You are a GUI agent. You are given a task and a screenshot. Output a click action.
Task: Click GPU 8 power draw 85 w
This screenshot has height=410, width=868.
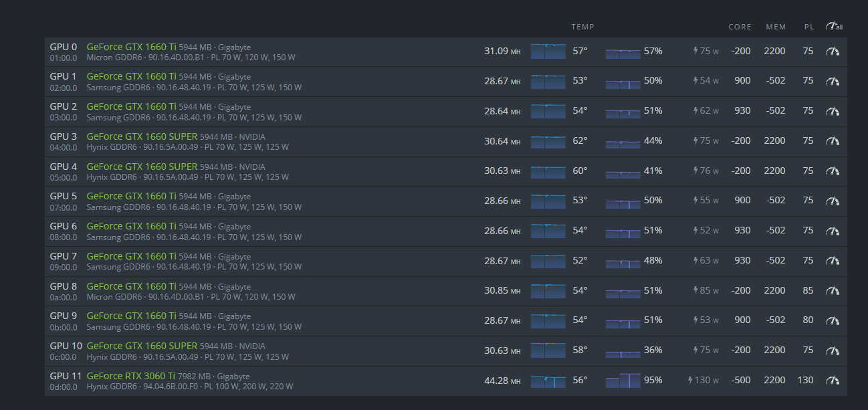point(706,291)
